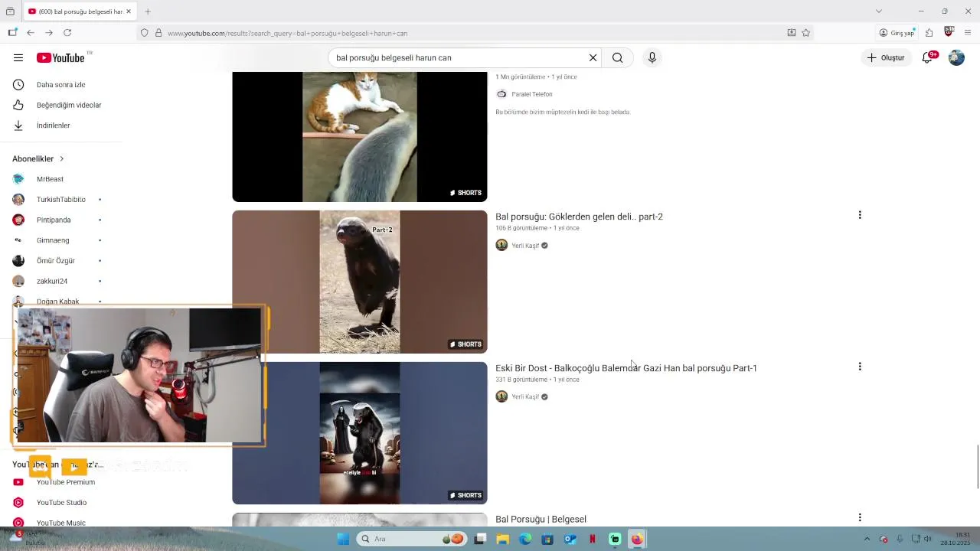
Task: Clear the search box with the X icon
Action: pos(593,57)
